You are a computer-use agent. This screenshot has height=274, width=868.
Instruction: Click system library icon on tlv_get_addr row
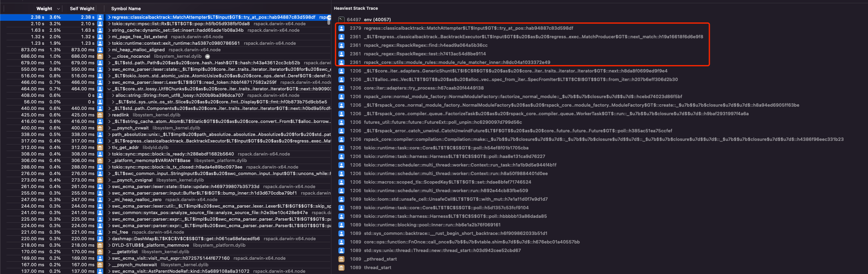click(x=100, y=147)
